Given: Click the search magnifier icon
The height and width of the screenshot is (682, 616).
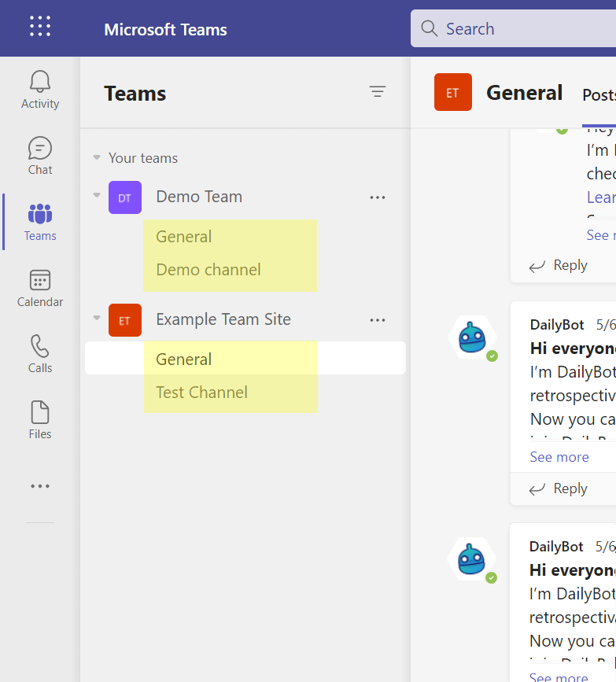Looking at the screenshot, I should [x=429, y=28].
